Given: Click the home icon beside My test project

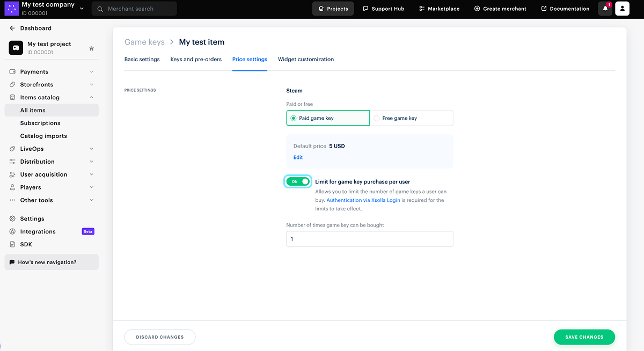Looking at the screenshot, I should (x=92, y=48).
